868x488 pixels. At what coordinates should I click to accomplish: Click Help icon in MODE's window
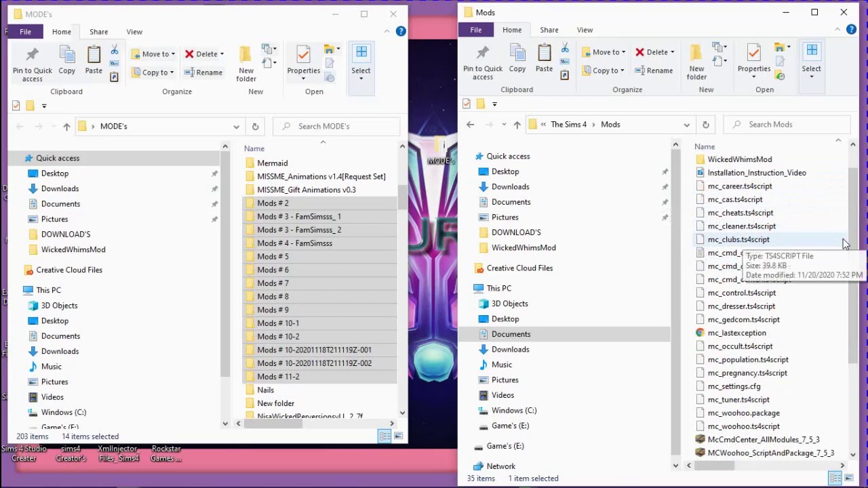coord(401,31)
